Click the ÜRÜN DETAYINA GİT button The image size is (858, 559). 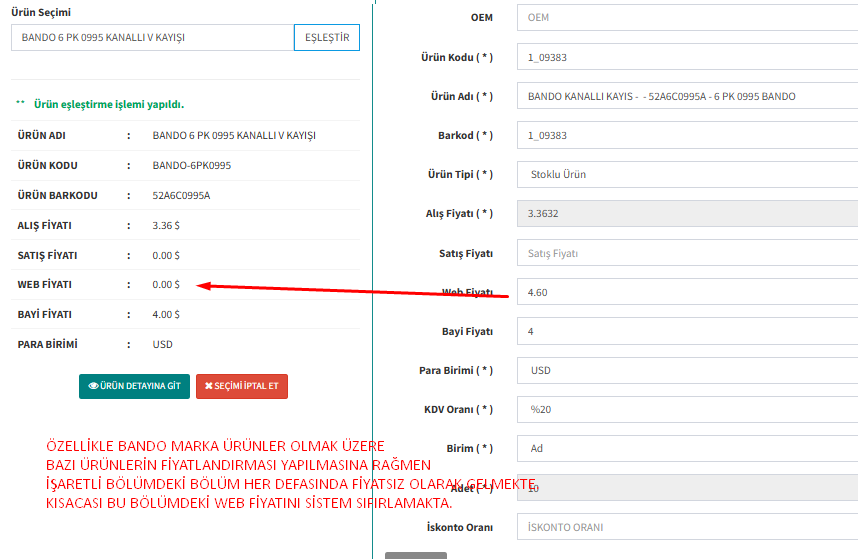[134, 386]
